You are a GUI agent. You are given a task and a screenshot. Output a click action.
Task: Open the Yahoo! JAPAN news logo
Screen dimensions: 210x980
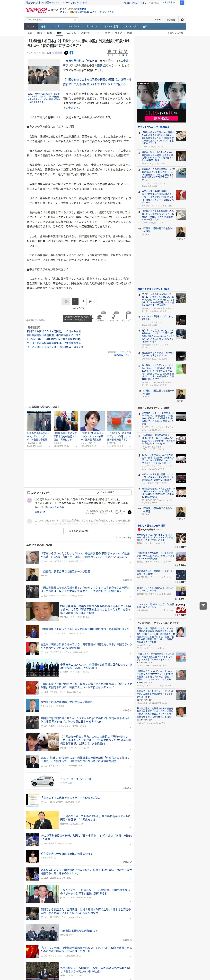(42, 10)
